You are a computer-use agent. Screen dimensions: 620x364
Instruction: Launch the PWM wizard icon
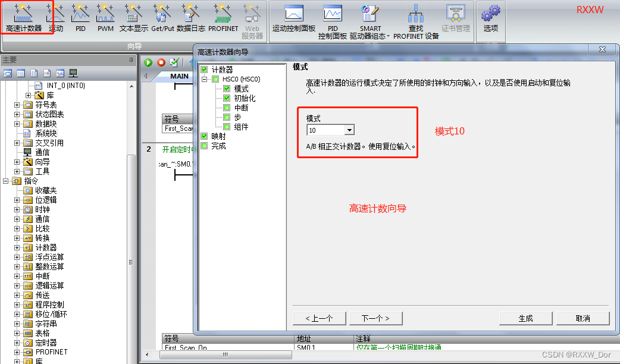(105, 18)
